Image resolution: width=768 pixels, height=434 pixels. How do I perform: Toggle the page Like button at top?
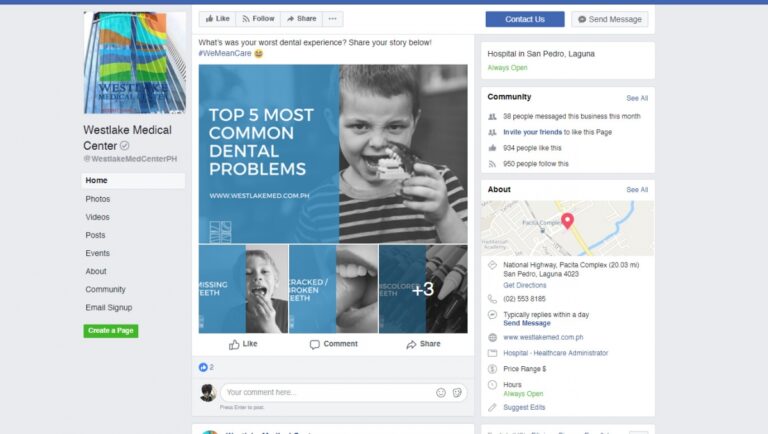point(217,19)
